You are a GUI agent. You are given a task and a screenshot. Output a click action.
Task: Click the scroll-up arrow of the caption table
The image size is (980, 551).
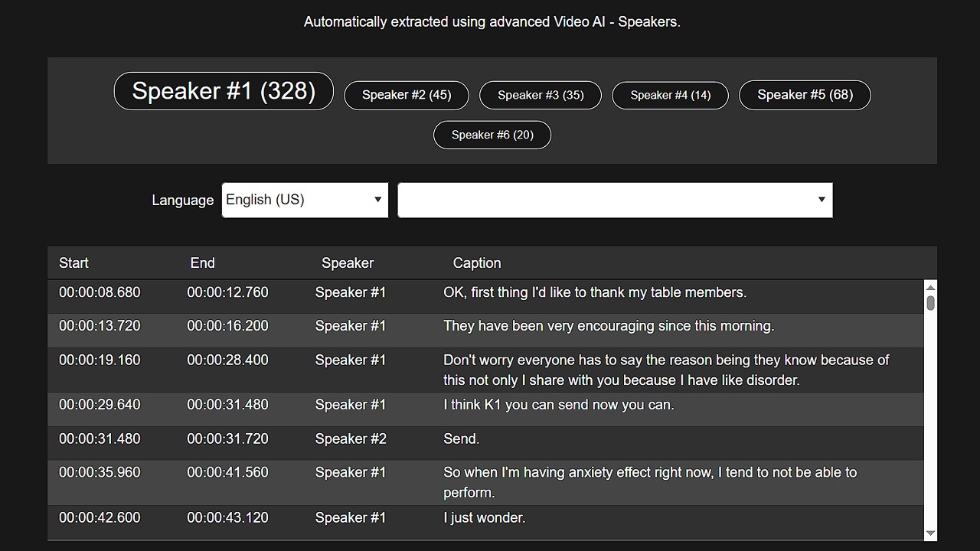pos(931,287)
